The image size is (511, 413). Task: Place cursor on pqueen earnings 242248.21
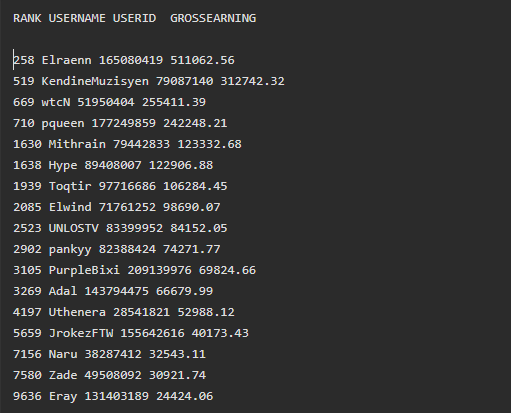tap(195, 123)
